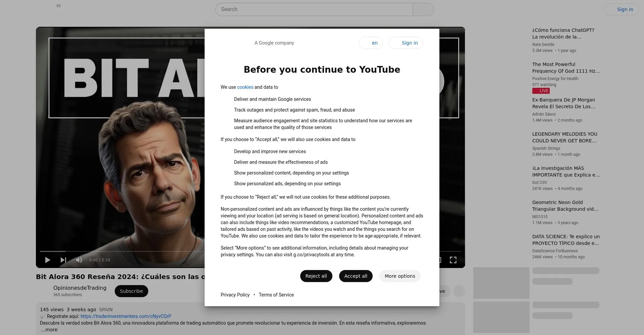Screen dimensions: 644x335
Task: Click the Spanish Strings channel name
Action: 546,148
